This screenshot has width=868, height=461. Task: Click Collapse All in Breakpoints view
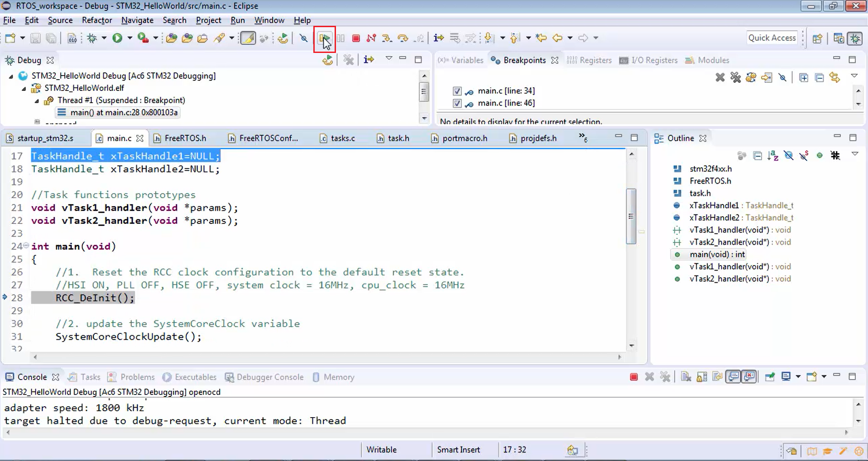pyautogui.click(x=819, y=78)
